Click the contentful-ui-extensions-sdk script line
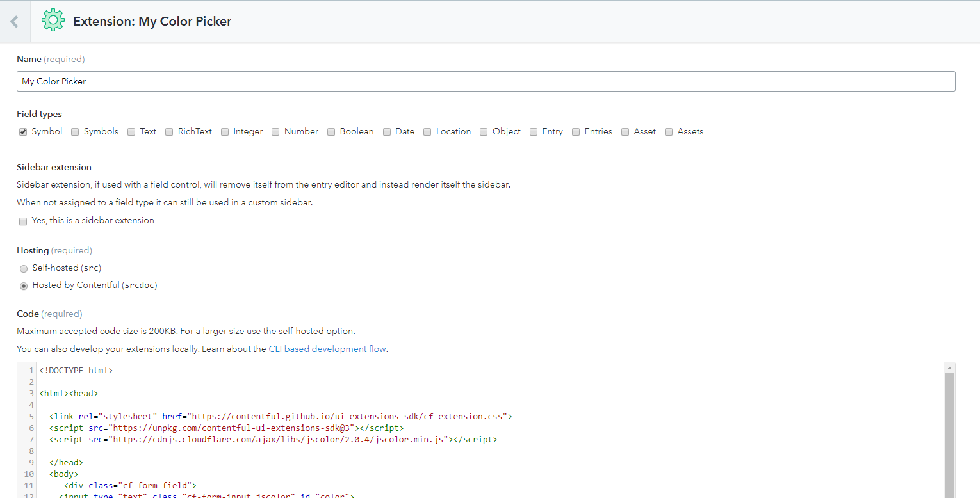 226,428
